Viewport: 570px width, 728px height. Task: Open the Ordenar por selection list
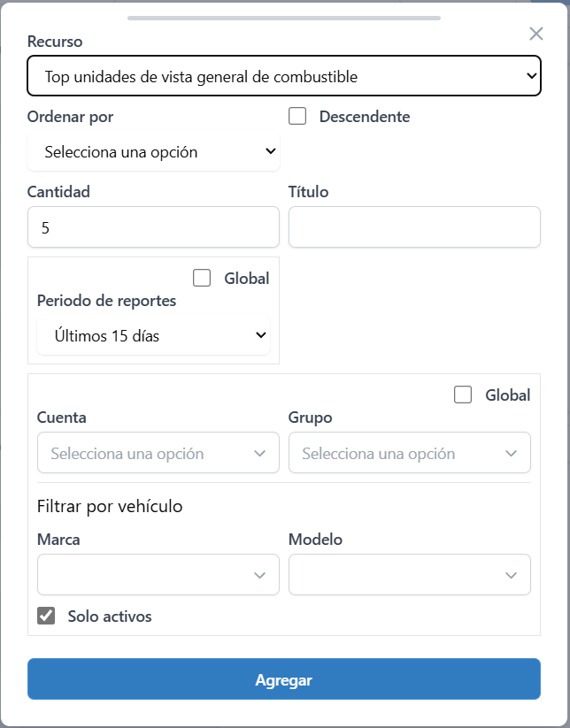[x=153, y=150]
